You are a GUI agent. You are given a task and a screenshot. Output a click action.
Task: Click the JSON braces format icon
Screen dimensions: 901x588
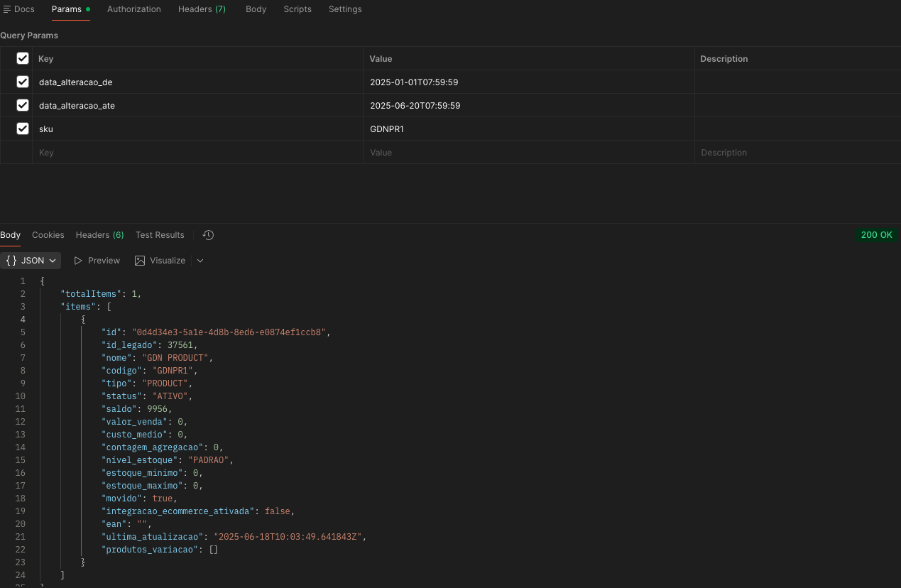pyautogui.click(x=11, y=261)
